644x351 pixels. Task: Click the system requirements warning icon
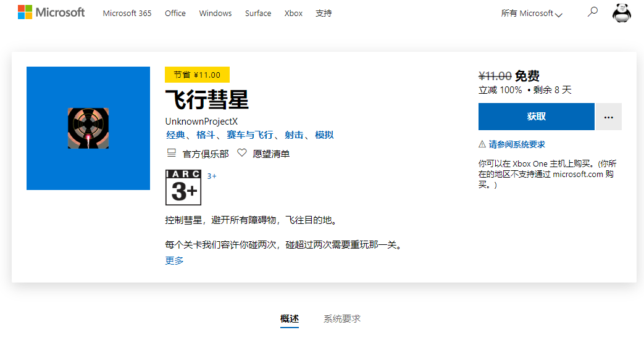coord(482,144)
